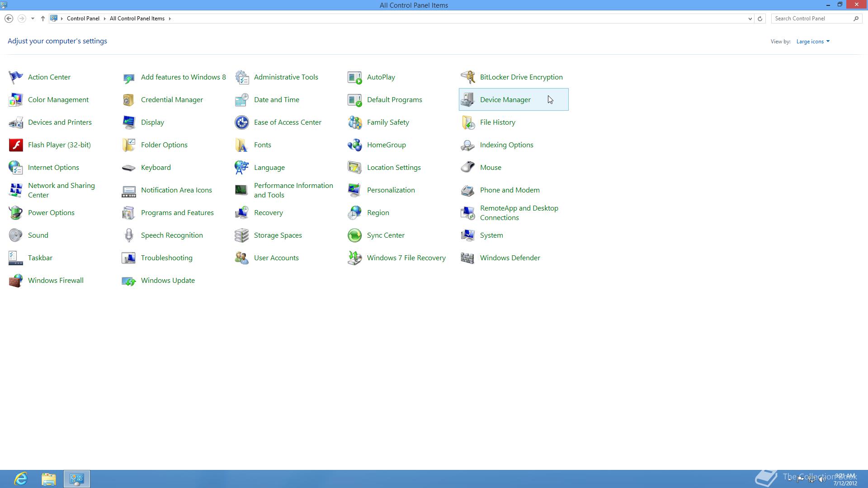Expand the chevron before Control Panel breadcrumb
Image resolution: width=868 pixels, height=488 pixels.
click(62, 19)
